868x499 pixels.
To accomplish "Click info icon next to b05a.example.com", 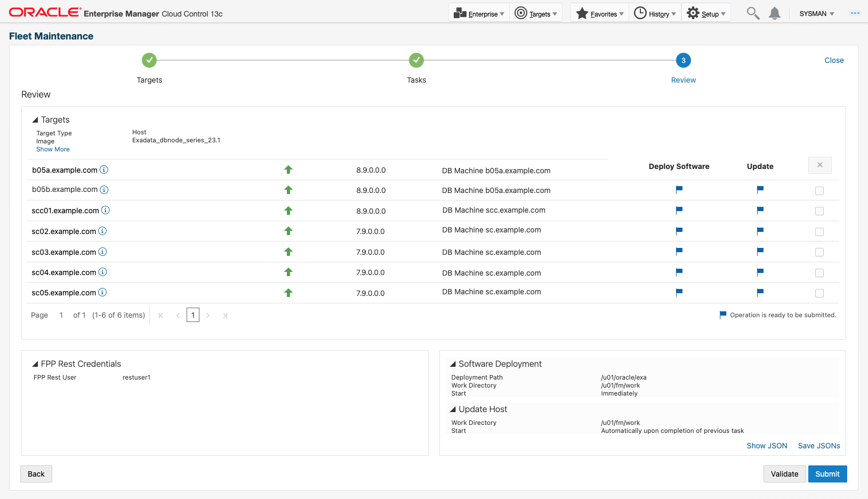I will pos(104,170).
